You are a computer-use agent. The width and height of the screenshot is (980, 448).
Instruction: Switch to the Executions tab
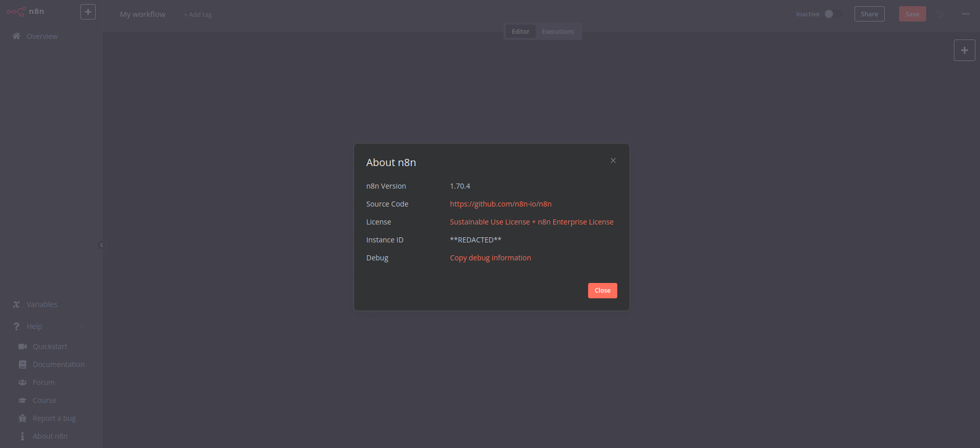[557, 31]
